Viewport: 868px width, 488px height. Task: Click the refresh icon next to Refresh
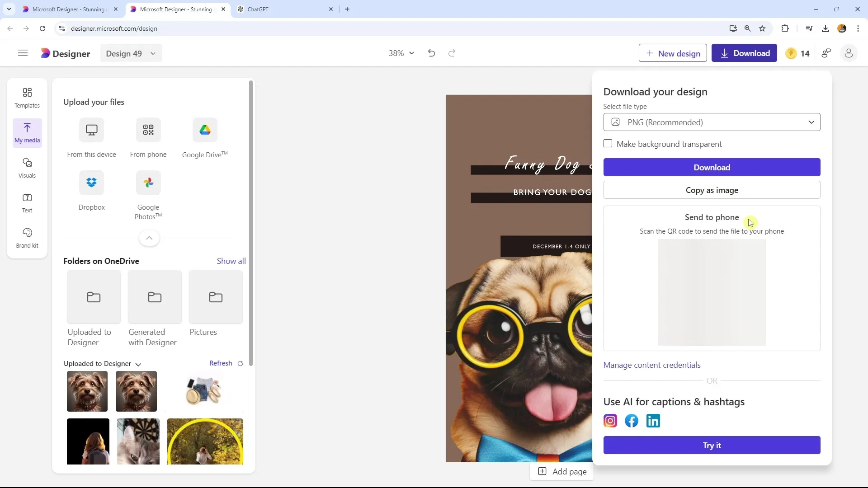pyautogui.click(x=240, y=363)
